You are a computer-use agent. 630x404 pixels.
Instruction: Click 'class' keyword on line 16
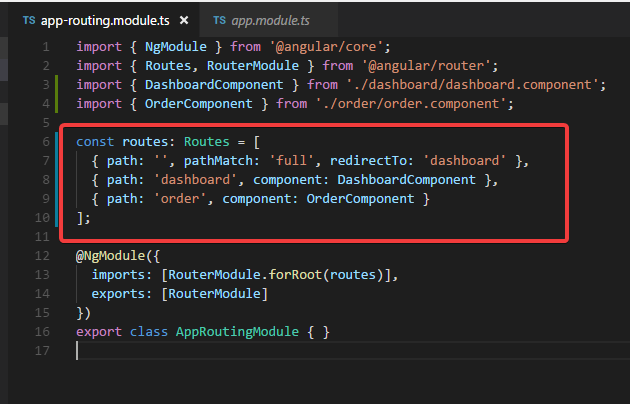[x=149, y=332]
